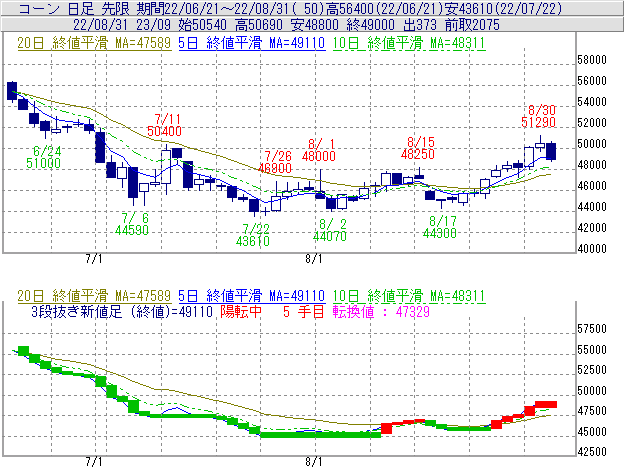The width and height of the screenshot is (624, 475).
Task: Click the 40000 axis label in upper chart
Action: point(592,249)
